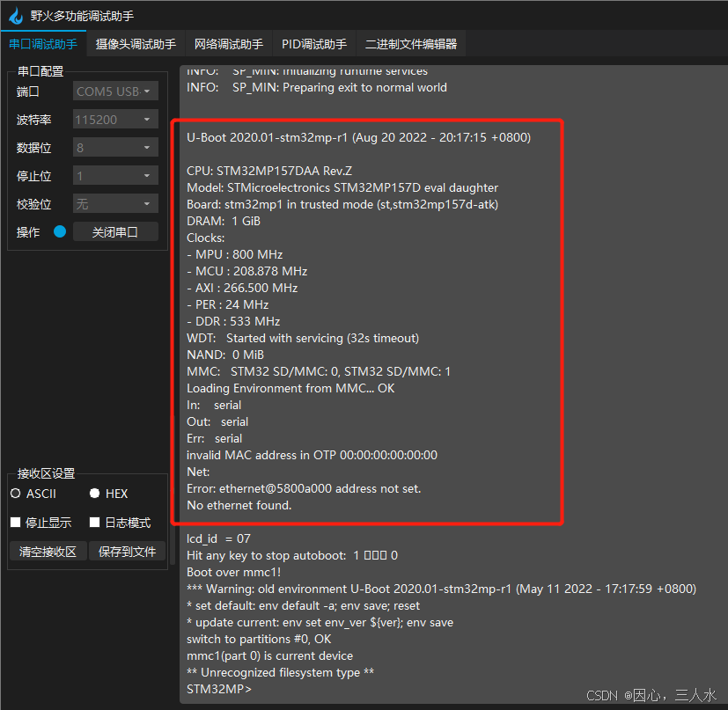This screenshot has height=710, width=728.
Task: Click the 'NAND: 0 MiB' line
Action: tap(225, 355)
